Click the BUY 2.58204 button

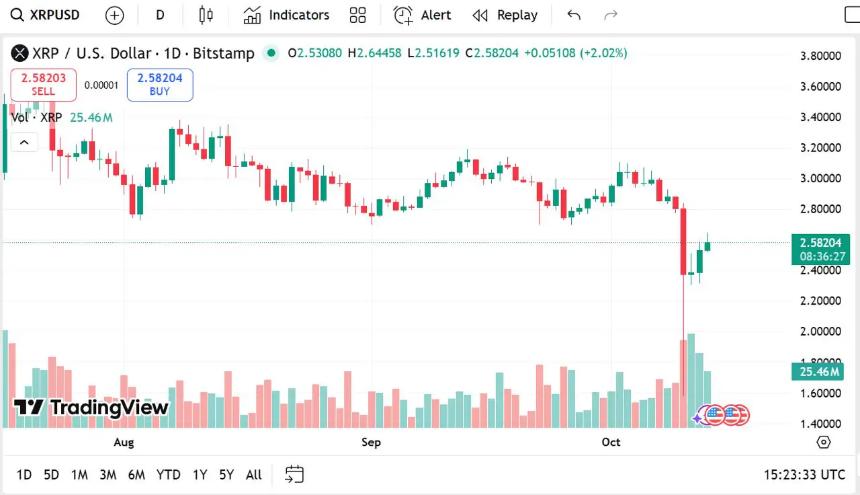tap(160, 84)
